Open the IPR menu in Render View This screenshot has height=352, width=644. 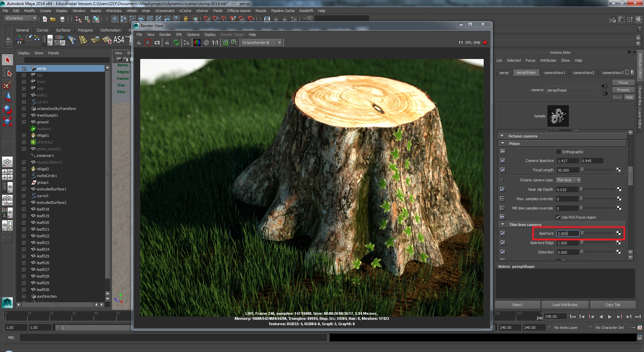point(179,35)
